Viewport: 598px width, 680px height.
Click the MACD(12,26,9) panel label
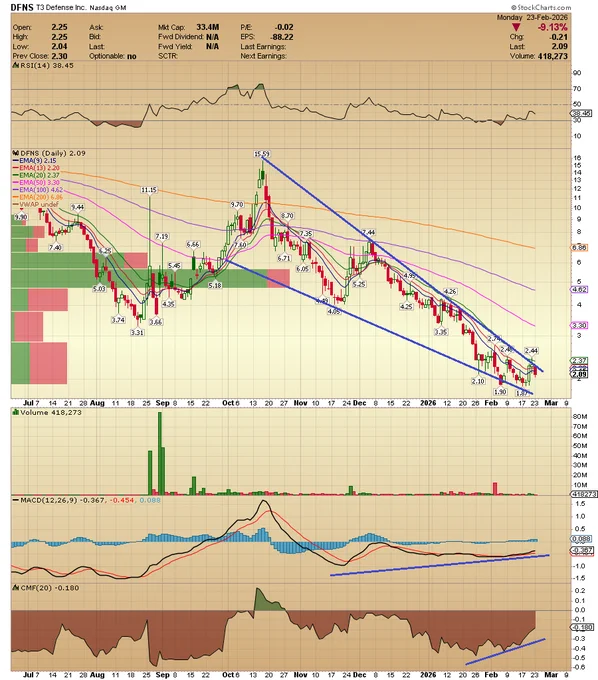click(x=49, y=500)
